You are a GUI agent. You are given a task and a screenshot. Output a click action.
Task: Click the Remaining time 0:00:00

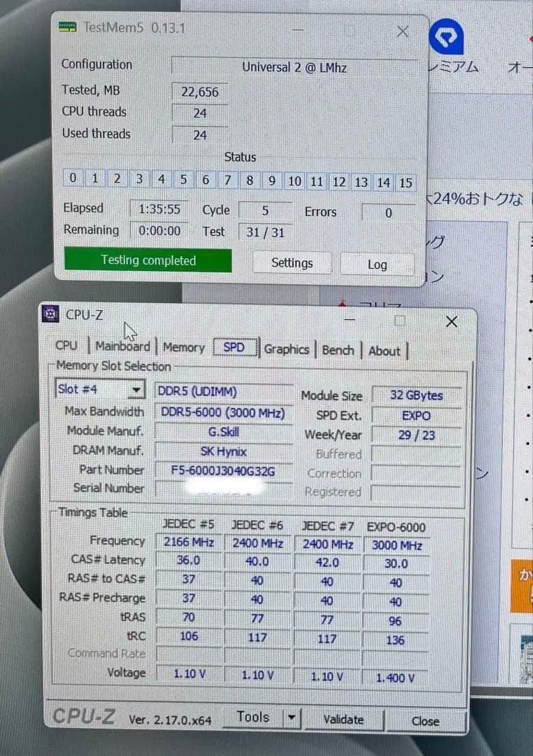pos(159,230)
